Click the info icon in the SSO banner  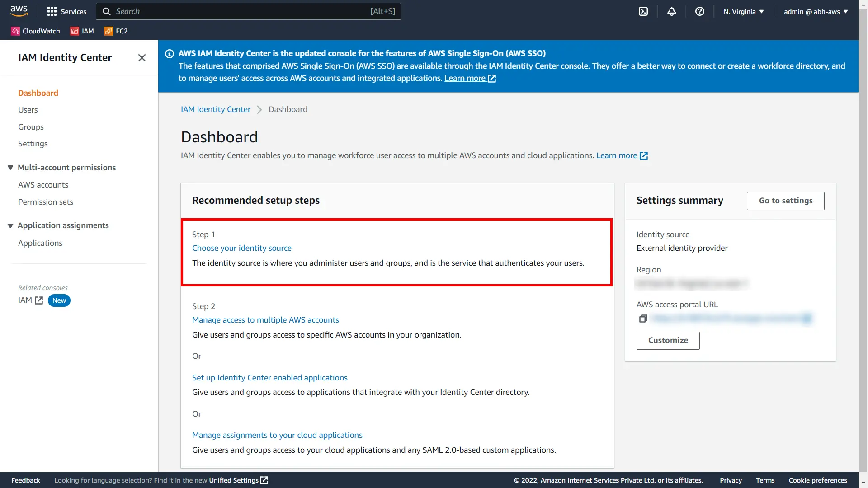pyautogui.click(x=170, y=53)
